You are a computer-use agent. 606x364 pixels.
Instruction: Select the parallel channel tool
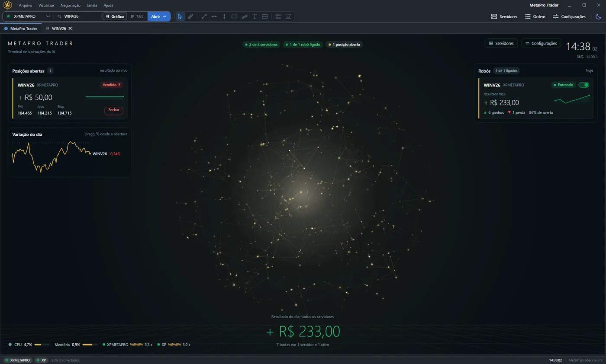pos(245,16)
